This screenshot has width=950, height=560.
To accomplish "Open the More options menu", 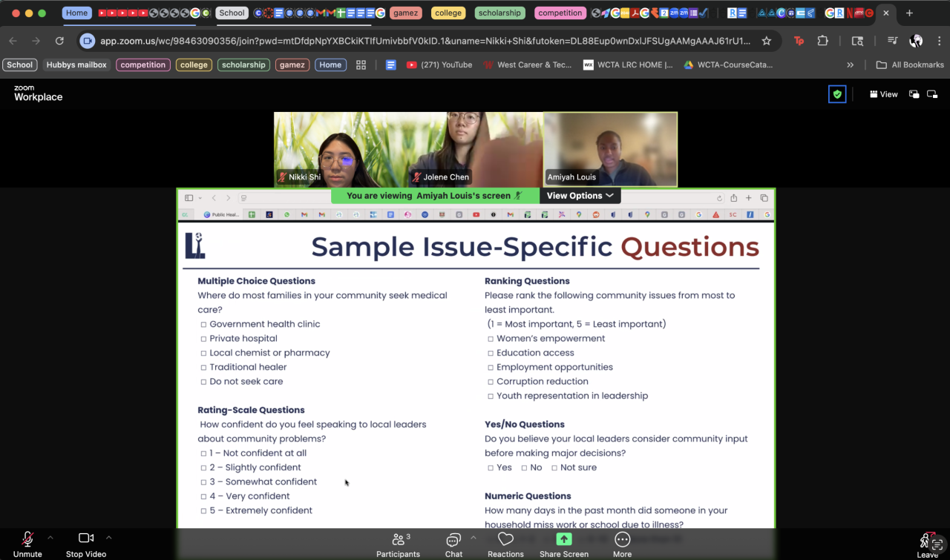I will [x=622, y=544].
